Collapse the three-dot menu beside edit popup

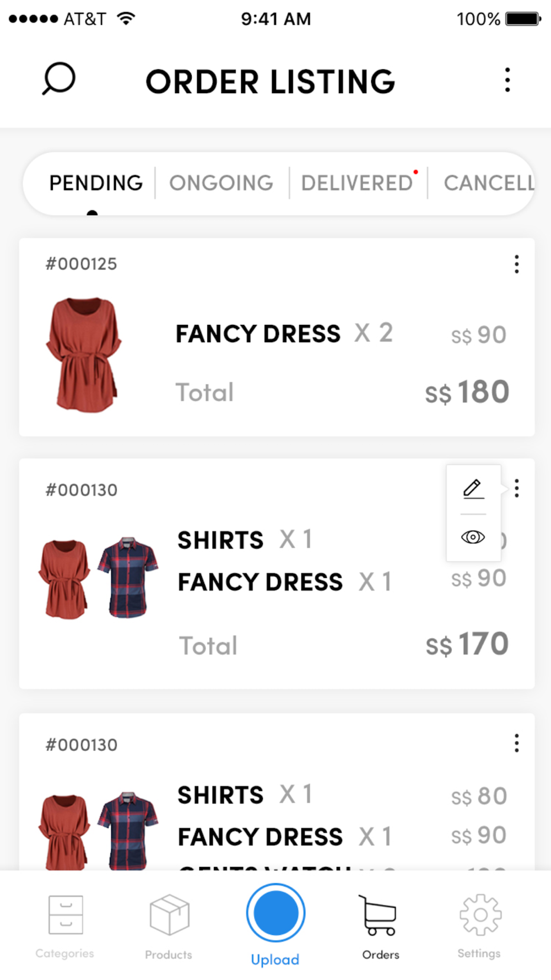pyautogui.click(x=516, y=488)
